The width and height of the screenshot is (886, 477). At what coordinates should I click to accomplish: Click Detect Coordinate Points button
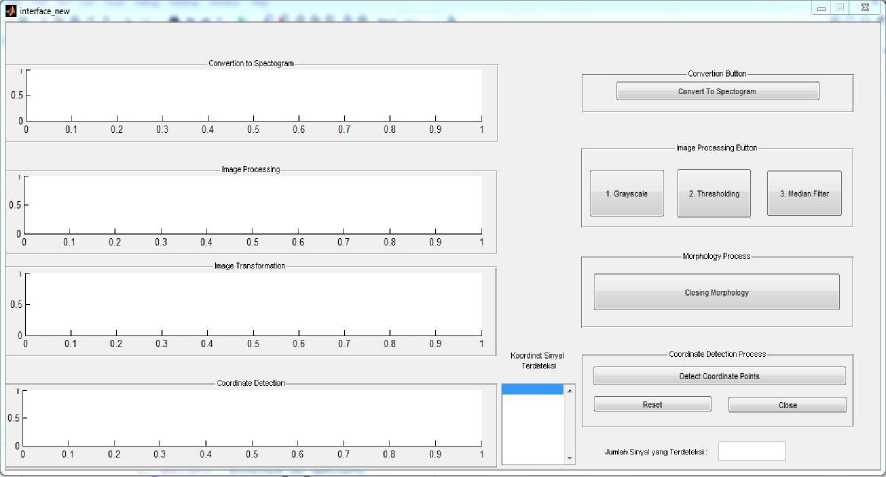[718, 375]
